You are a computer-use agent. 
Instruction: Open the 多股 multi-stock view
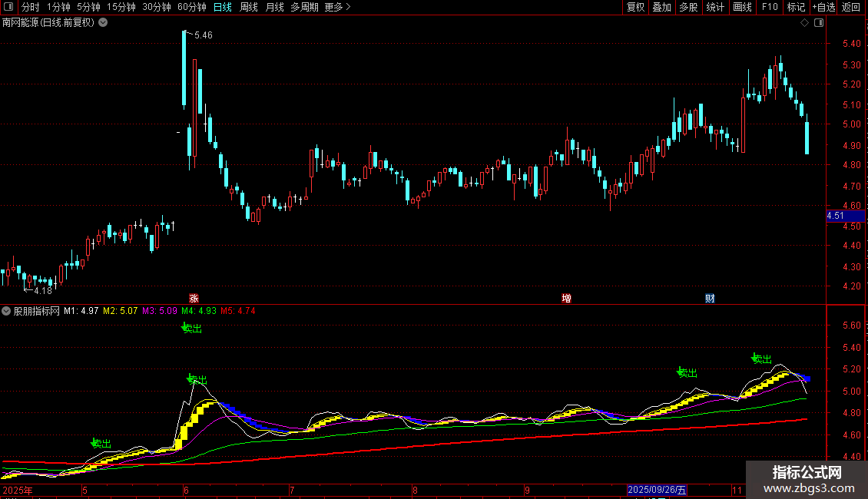click(x=689, y=7)
